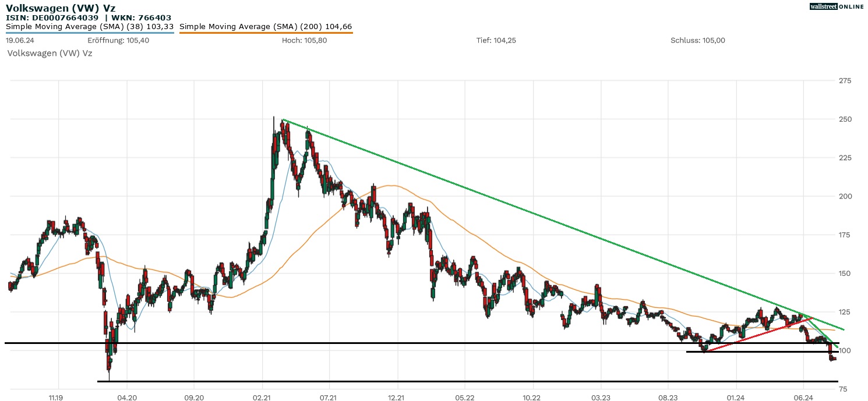Click the wallstreet ONLINE logo
This screenshot has height=401, width=868.
(837, 6)
